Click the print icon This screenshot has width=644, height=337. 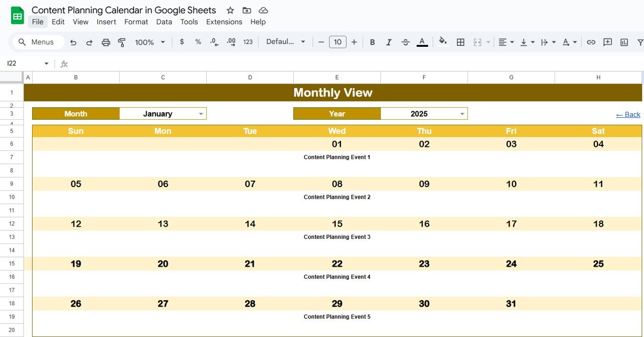(x=106, y=42)
